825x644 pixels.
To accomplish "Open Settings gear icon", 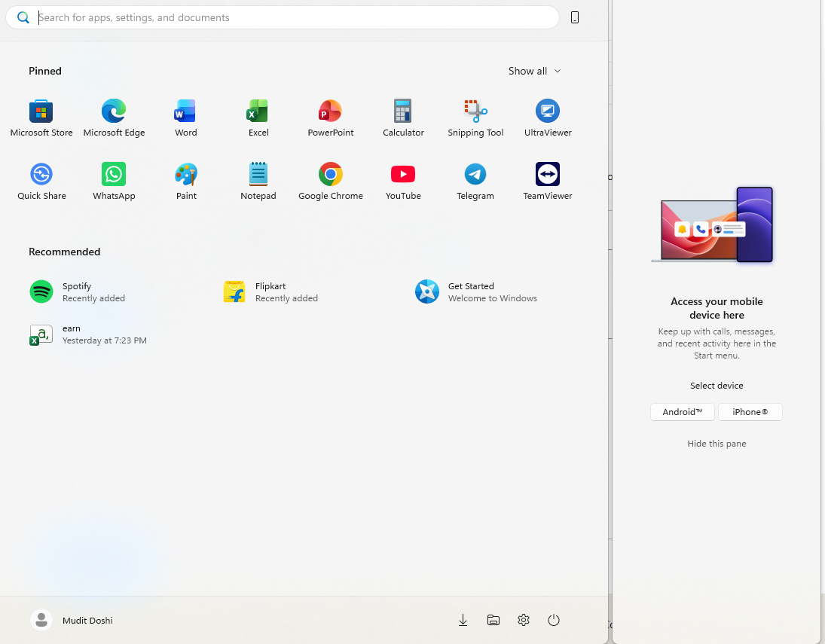I will click(523, 621).
